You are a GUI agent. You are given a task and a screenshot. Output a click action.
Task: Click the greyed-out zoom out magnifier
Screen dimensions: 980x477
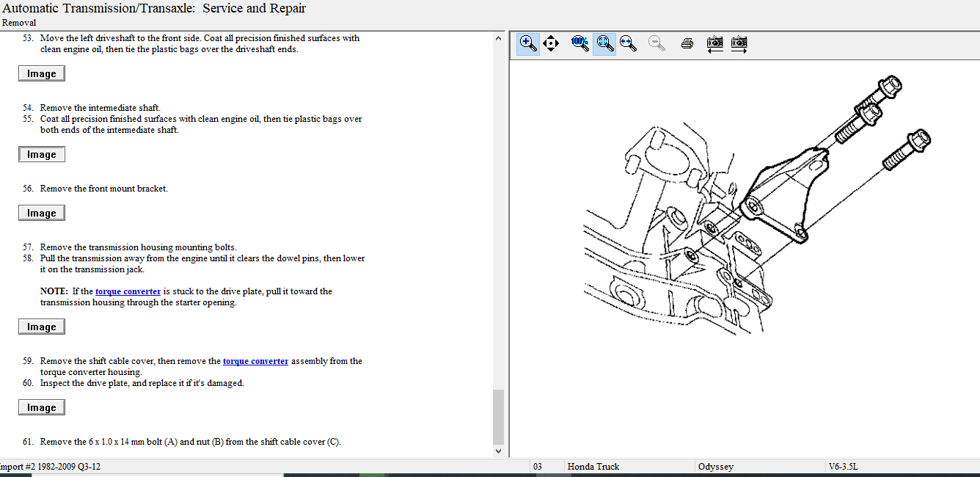click(657, 43)
